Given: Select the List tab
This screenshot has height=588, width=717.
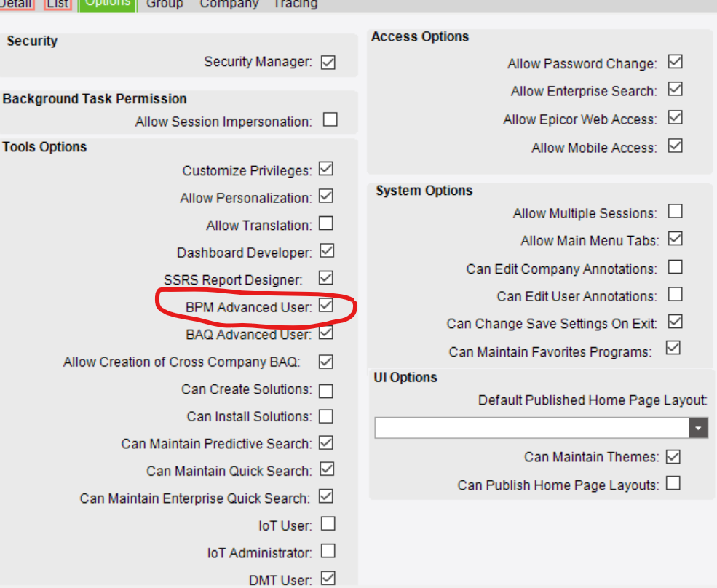Looking at the screenshot, I should (58, 4).
